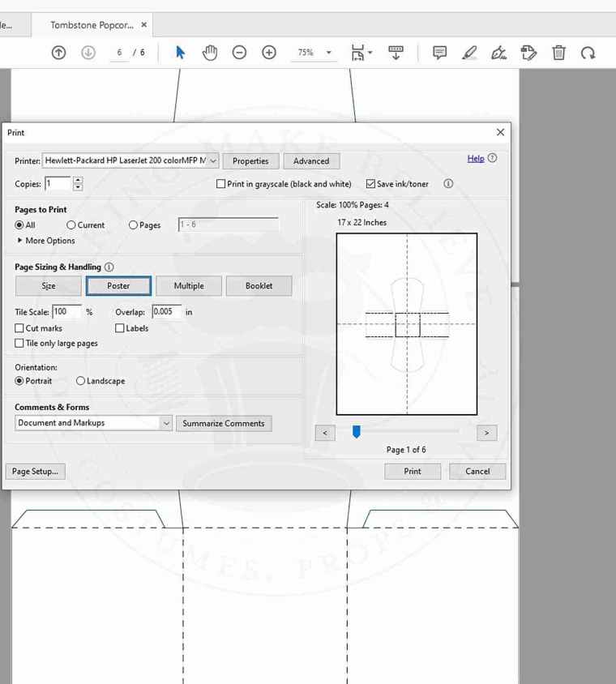The image size is (616, 684).
Task: Enable Labels checkbox
Action: pos(119,328)
